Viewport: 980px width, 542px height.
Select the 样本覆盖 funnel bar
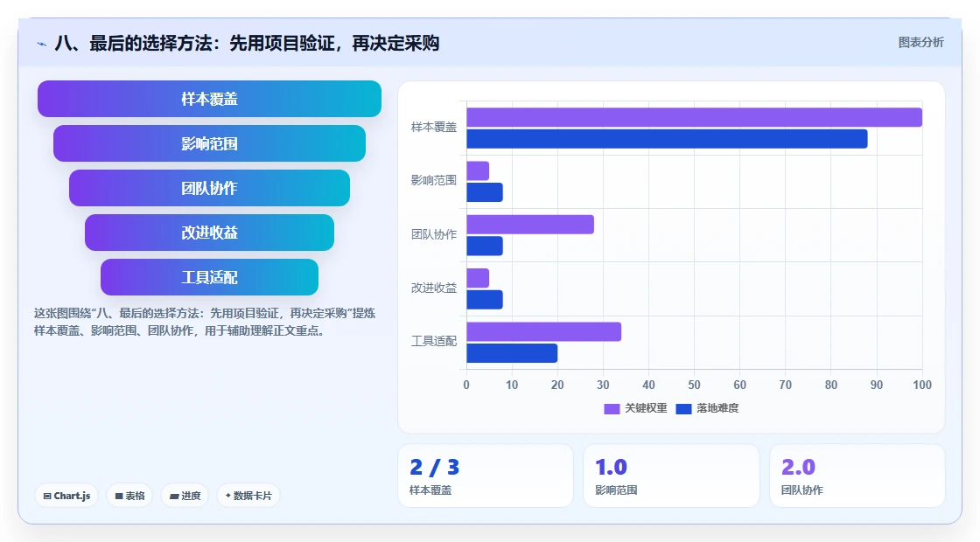point(209,99)
